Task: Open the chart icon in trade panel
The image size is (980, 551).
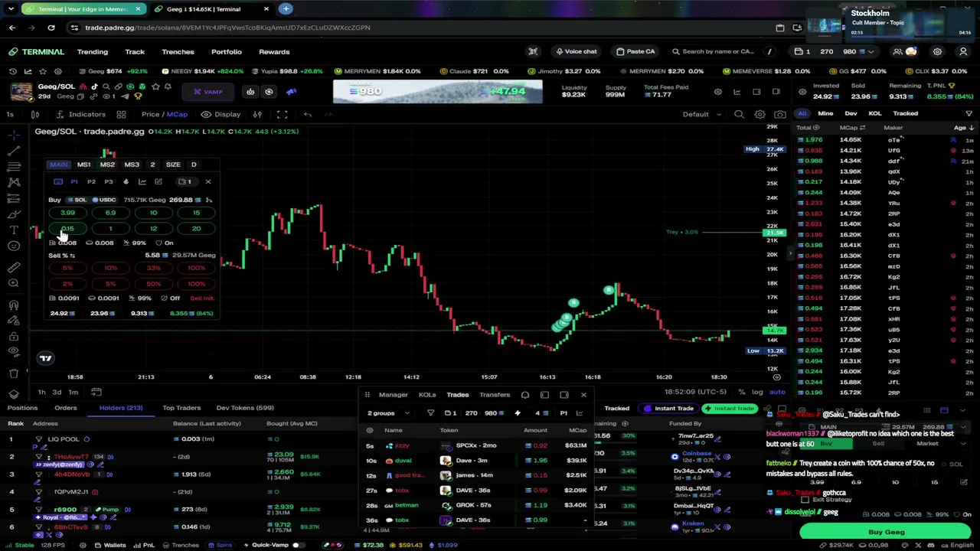Action: click(142, 181)
